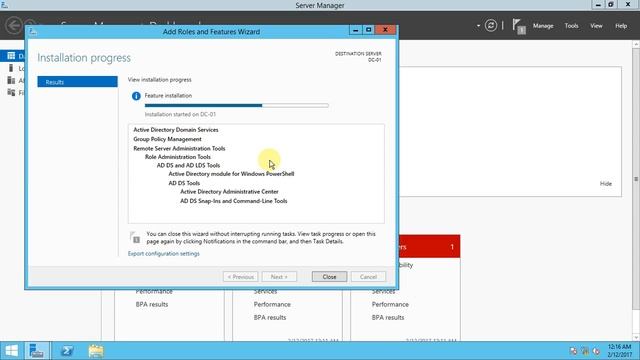Open File Explorer from the taskbar

[96, 351]
